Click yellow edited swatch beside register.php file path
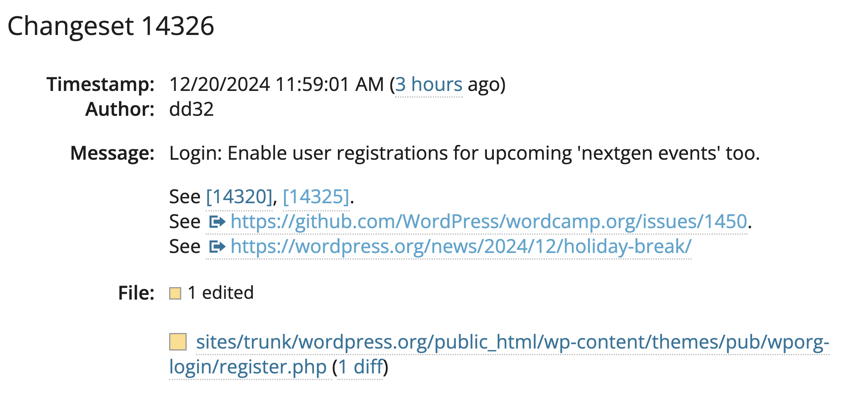 178,342
